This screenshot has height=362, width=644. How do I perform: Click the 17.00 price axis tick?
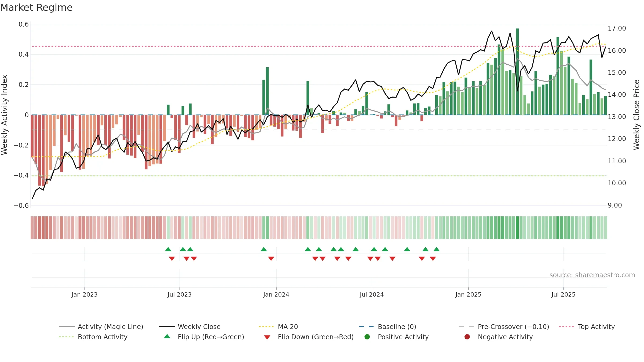tap(617, 28)
